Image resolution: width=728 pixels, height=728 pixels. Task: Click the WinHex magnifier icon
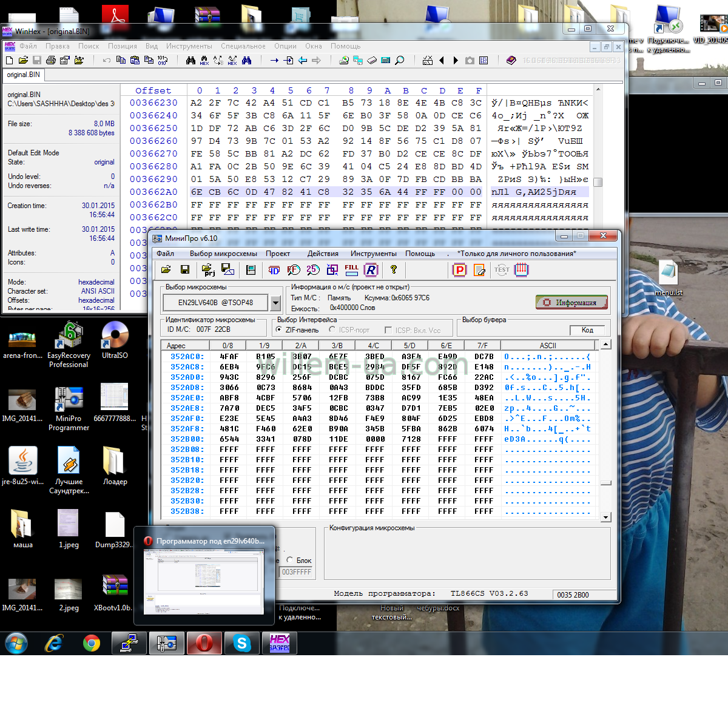pyautogui.click(x=399, y=60)
